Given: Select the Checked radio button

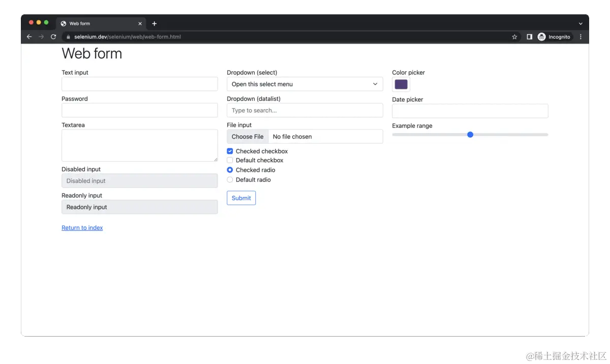Looking at the screenshot, I should coord(230,170).
